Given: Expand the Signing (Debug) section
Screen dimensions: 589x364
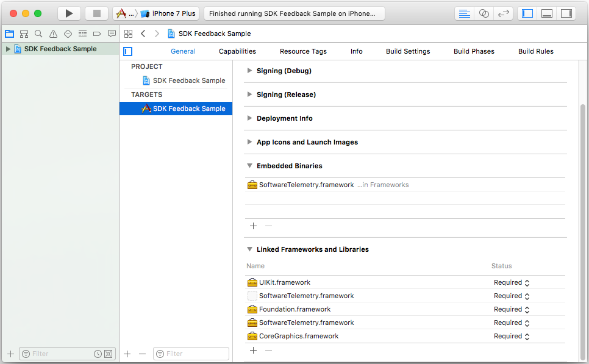Looking at the screenshot, I should (249, 71).
